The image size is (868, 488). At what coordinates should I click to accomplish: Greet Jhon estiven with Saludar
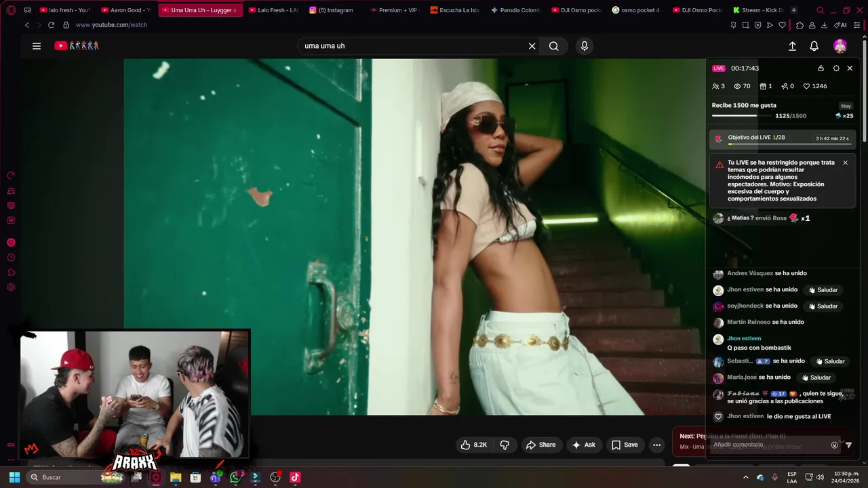(823, 290)
